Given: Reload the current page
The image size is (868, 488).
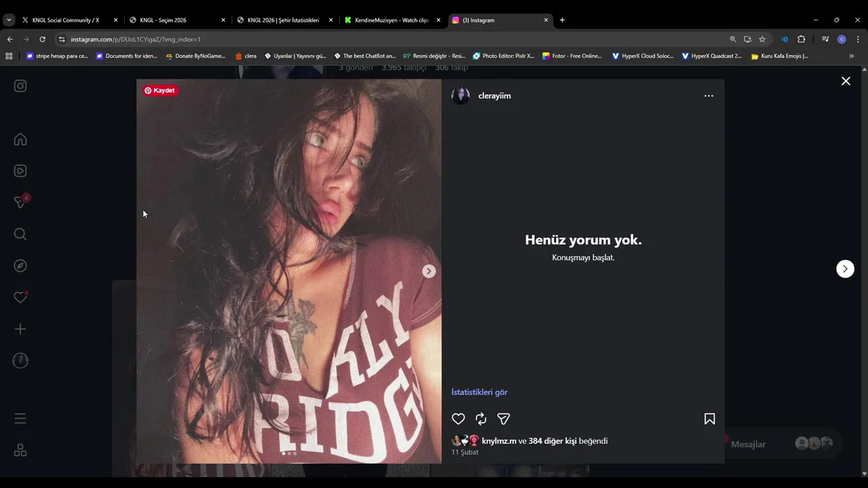Looking at the screenshot, I should point(42,39).
